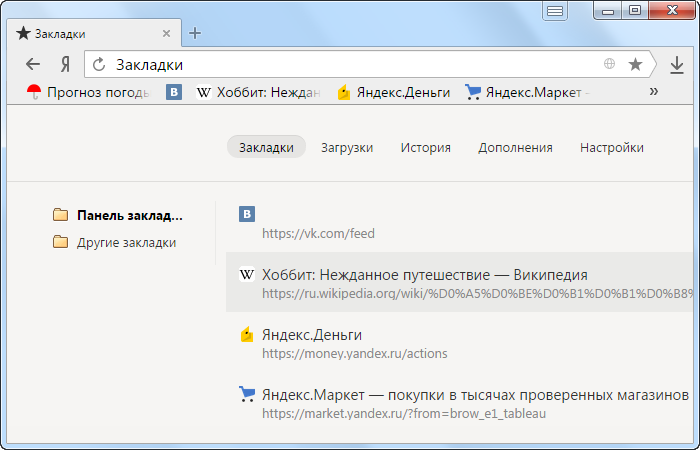Open the Прогноз погоды bookmark
Screen dimensions: 700x450
tap(88, 92)
